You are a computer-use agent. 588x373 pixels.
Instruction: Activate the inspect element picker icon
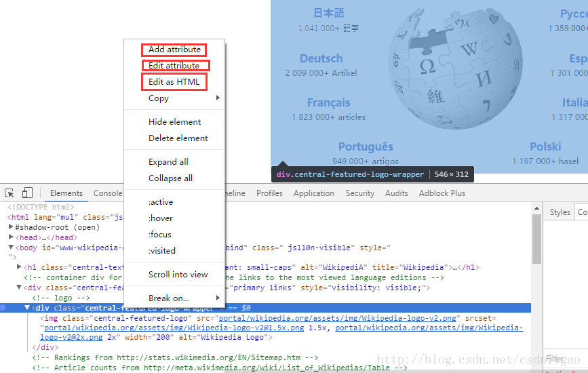coord(9,193)
